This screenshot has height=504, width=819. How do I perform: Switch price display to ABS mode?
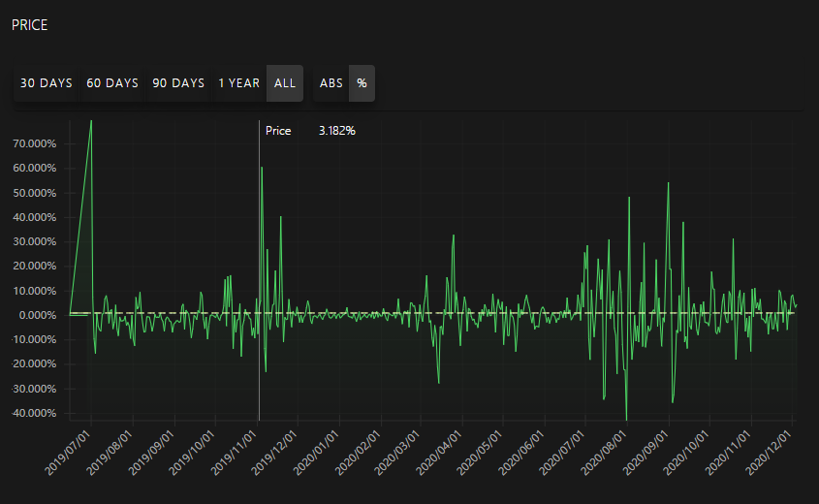coord(331,83)
